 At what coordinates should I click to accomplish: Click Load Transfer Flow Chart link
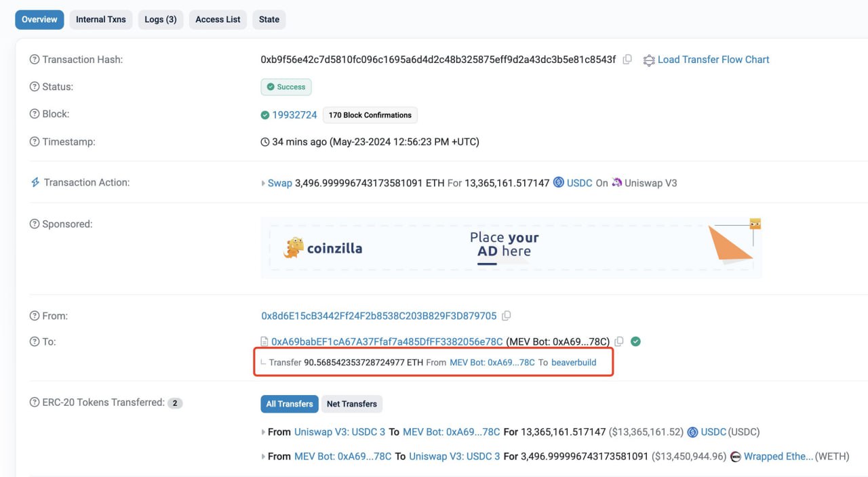click(713, 60)
